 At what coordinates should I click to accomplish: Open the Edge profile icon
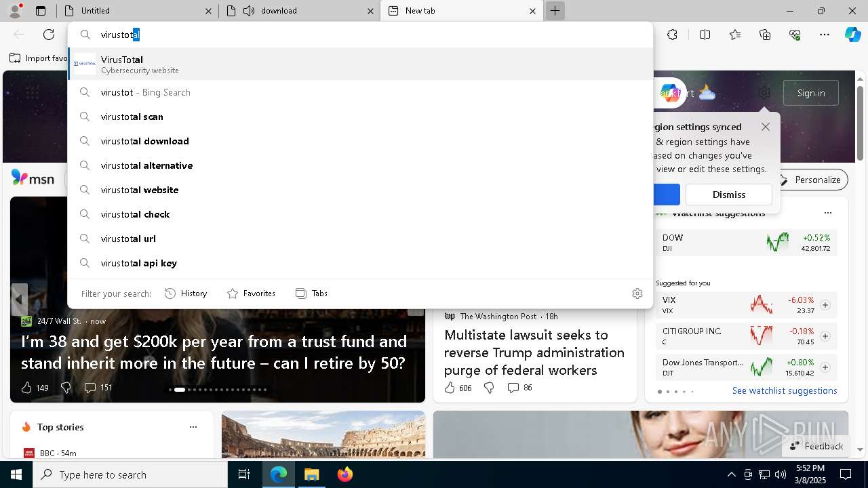tap(15, 11)
